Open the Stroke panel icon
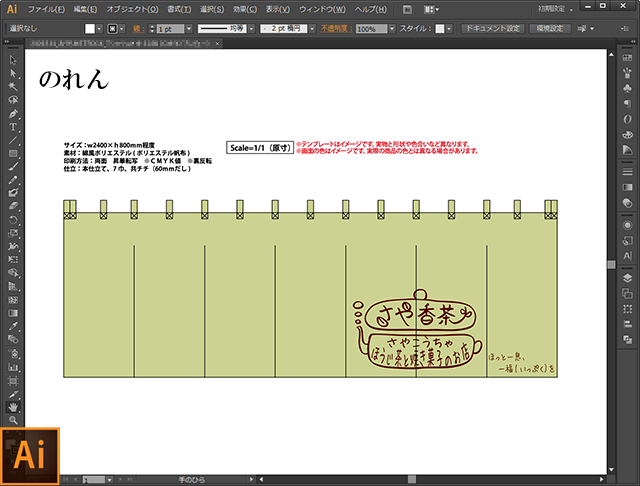640x486 pixels. point(627,171)
